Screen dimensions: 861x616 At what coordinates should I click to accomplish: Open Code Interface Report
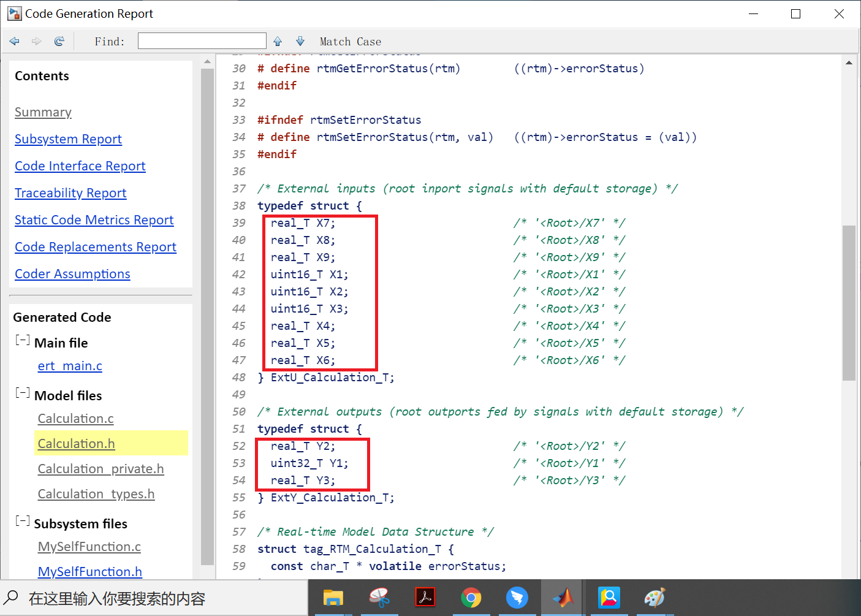click(80, 166)
